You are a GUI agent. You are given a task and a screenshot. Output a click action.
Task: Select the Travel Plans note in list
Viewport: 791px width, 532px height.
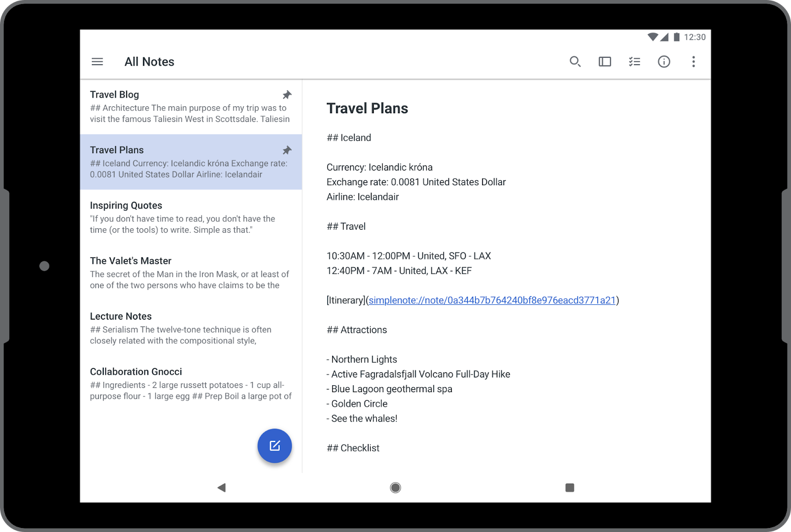pos(191,162)
